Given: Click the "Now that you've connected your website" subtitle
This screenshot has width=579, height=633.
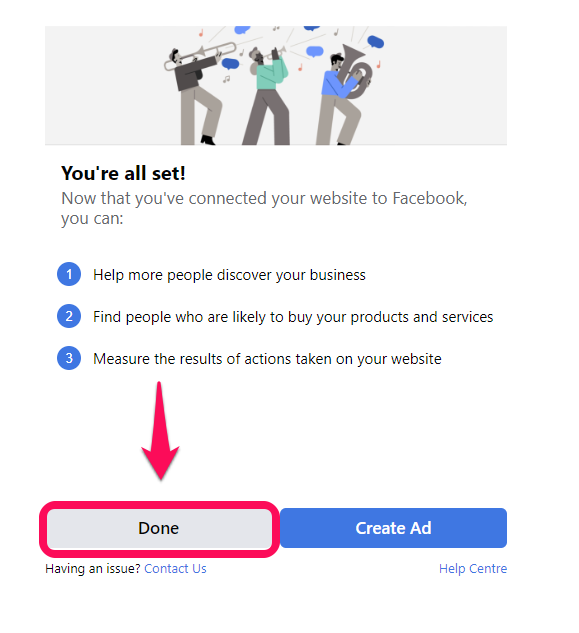Looking at the screenshot, I should click(x=264, y=208).
